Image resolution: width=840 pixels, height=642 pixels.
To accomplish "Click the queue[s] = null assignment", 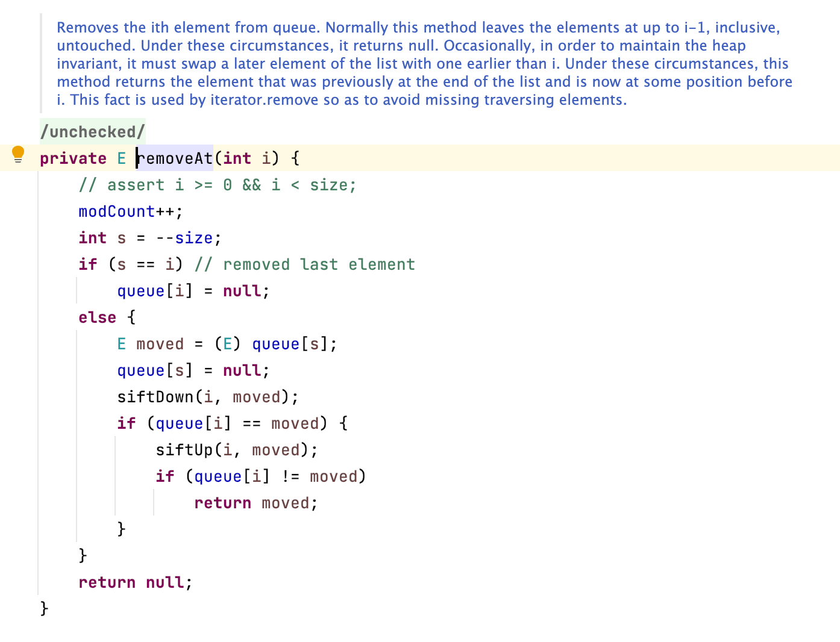I will 193,370.
